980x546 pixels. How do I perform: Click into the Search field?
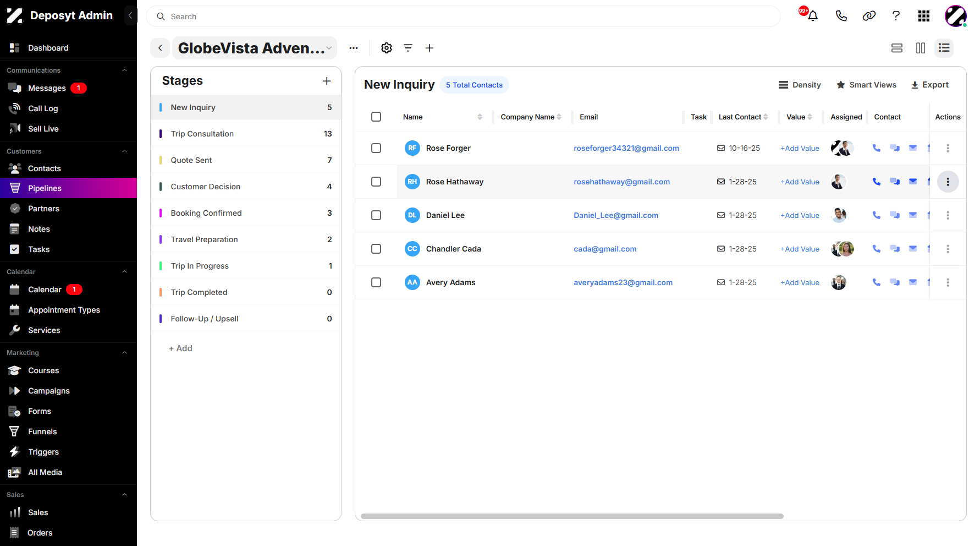pos(463,17)
